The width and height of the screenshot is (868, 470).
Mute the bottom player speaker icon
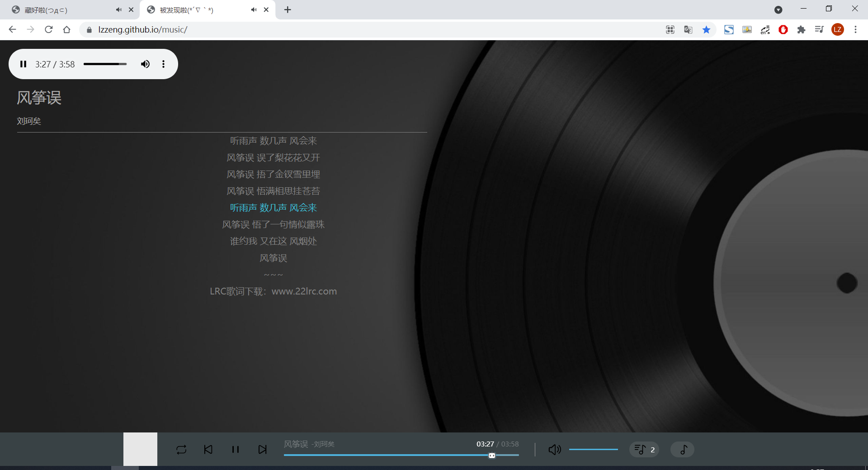click(555, 450)
